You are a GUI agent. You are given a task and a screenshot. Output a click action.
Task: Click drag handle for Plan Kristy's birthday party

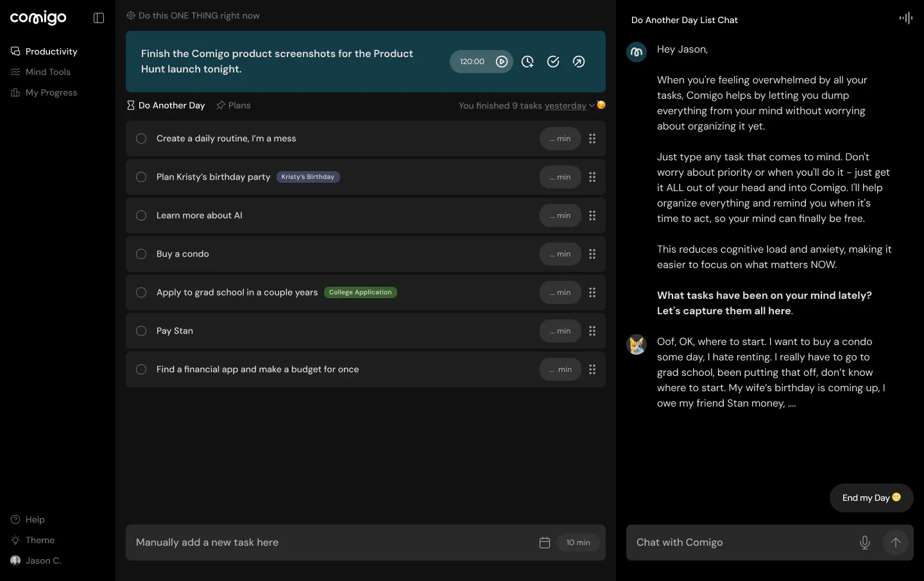(x=592, y=177)
